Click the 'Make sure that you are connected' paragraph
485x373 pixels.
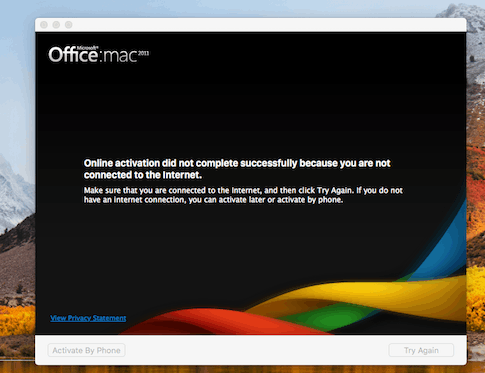pyautogui.click(x=243, y=195)
